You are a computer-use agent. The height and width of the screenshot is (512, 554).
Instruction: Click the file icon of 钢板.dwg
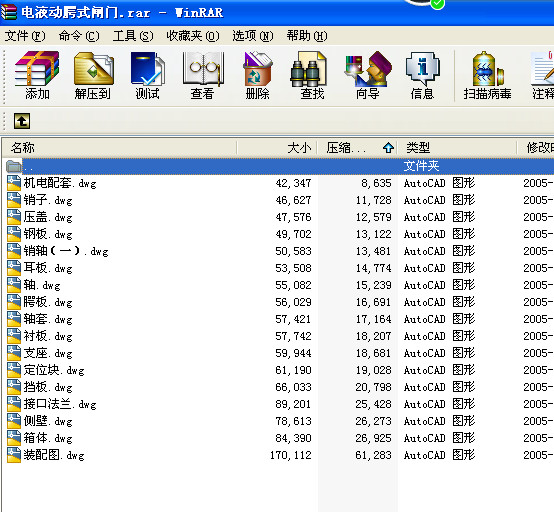[14, 234]
